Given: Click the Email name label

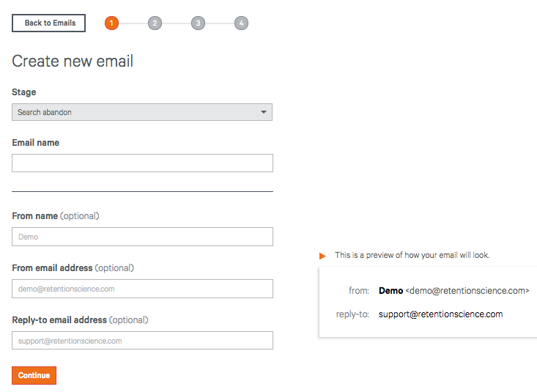Looking at the screenshot, I should (x=36, y=143).
